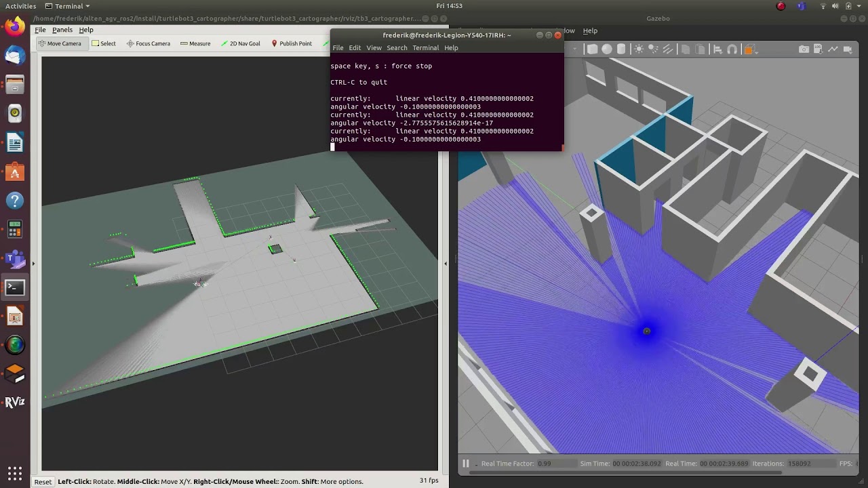Activate the 2D Nav Goal tool
The height and width of the screenshot is (488, 868).
pos(241,43)
